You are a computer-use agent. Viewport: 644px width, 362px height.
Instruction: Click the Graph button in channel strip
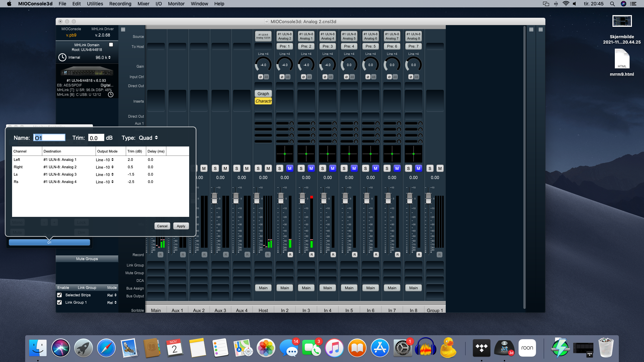click(x=263, y=93)
